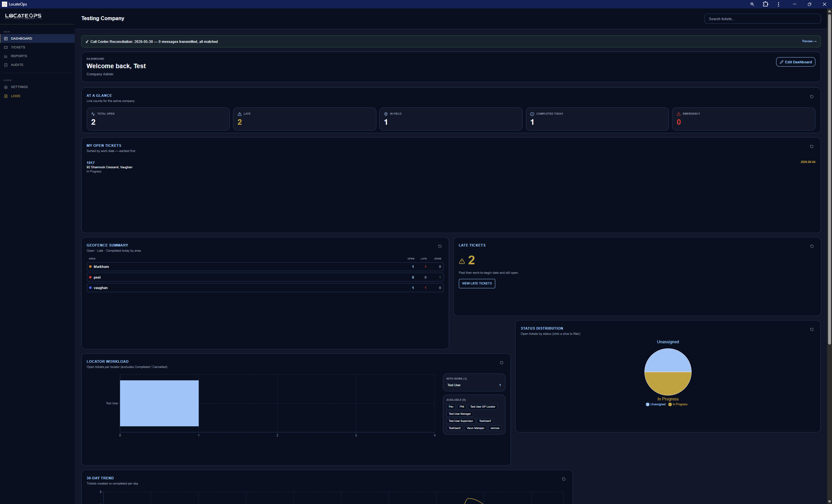This screenshot has width=832, height=504.
Task: Click map pin icon on In Field
Action: point(385,114)
